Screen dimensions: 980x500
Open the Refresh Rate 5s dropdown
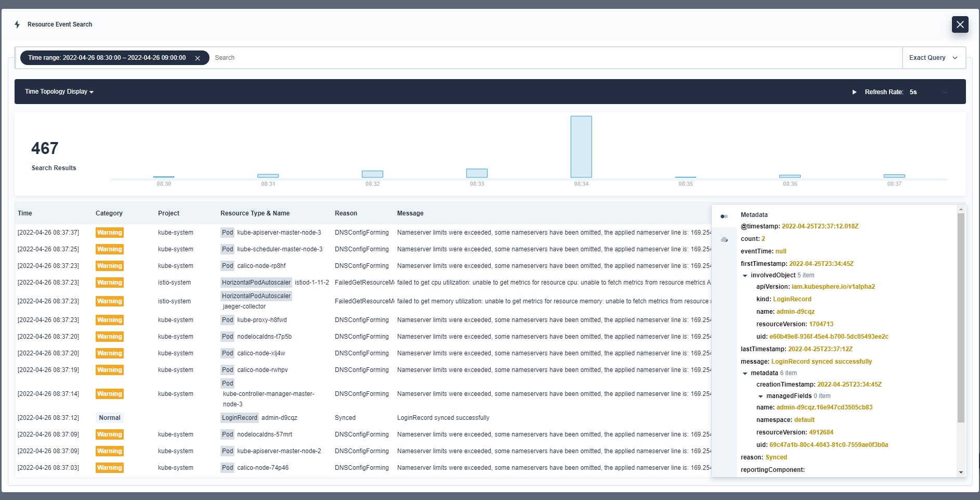(x=929, y=92)
